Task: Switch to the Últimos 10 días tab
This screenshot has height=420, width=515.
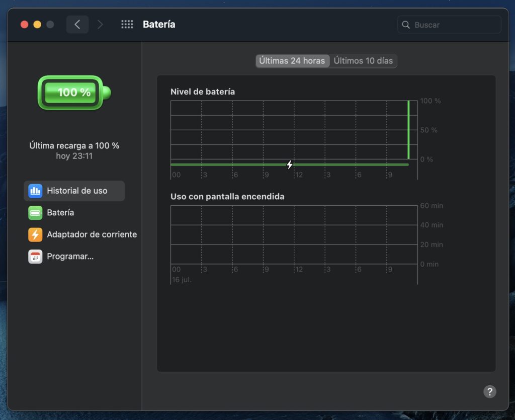Action: pos(363,61)
